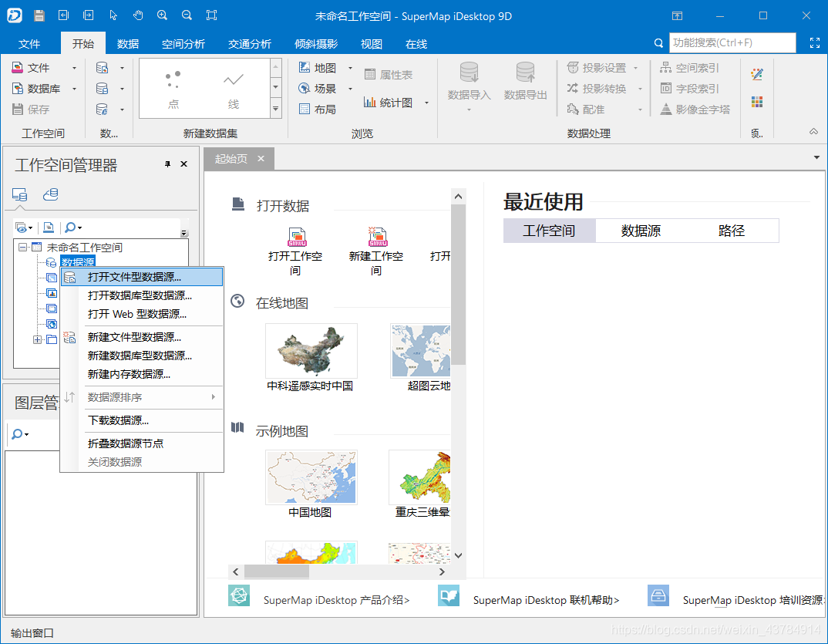
Task: Choose 打开数据库型数据源... menu item
Action: tap(142, 295)
